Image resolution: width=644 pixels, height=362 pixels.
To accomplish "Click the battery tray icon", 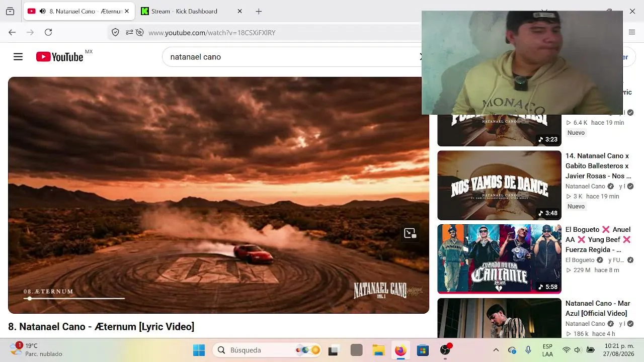I will coord(591,350).
